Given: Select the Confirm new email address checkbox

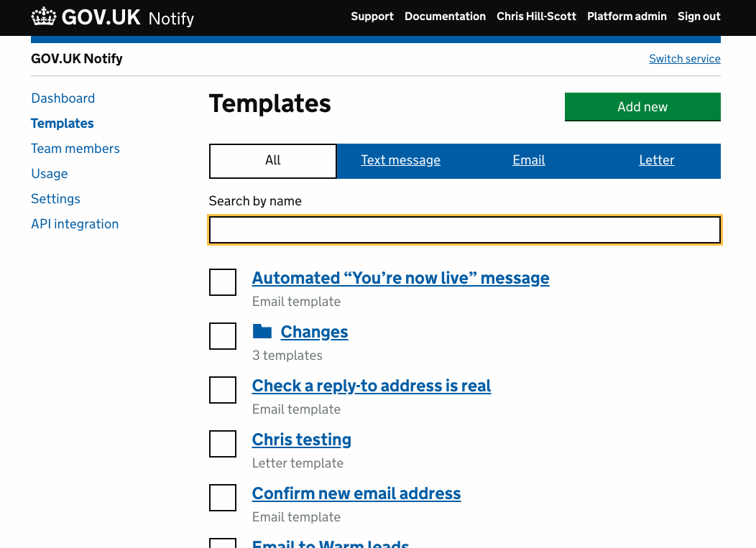Looking at the screenshot, I should coord(222,498).
